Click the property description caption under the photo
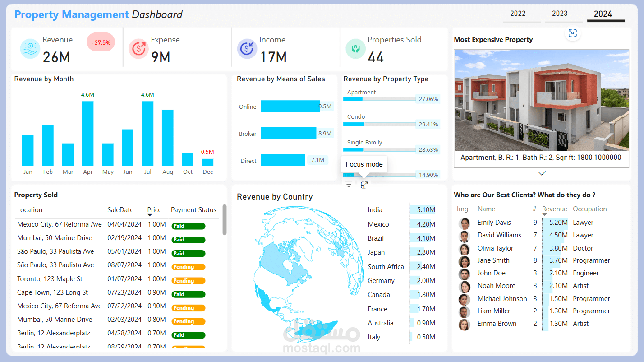The width and height of the screenshot is (644, 362). [x=541, y=158]
